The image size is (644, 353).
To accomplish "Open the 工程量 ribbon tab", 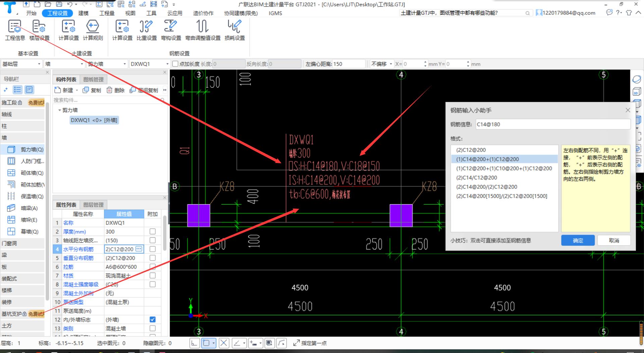I will point(107,13).
